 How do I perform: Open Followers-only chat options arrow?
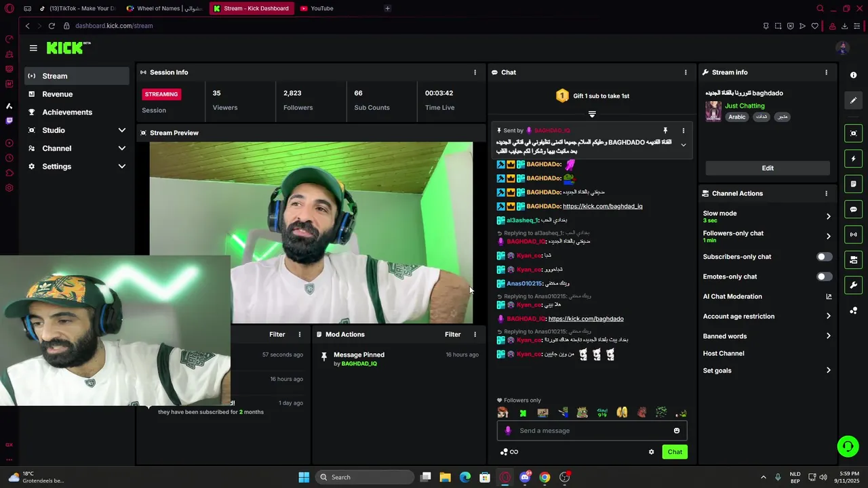pyautogui.click(x=828, y=237)
